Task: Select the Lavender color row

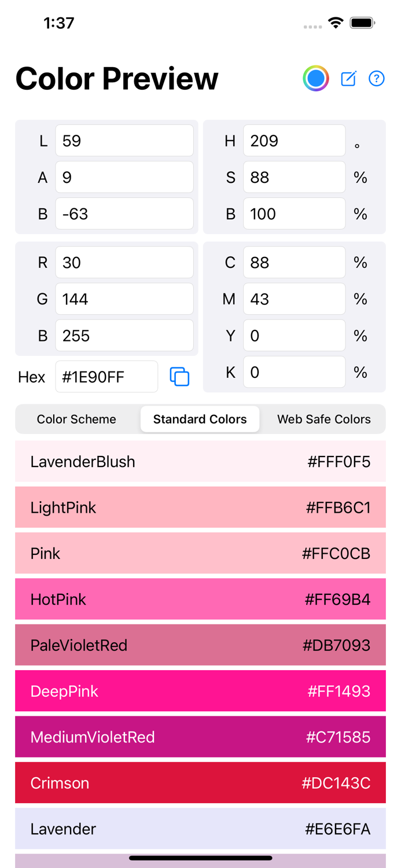Action: 200,829
